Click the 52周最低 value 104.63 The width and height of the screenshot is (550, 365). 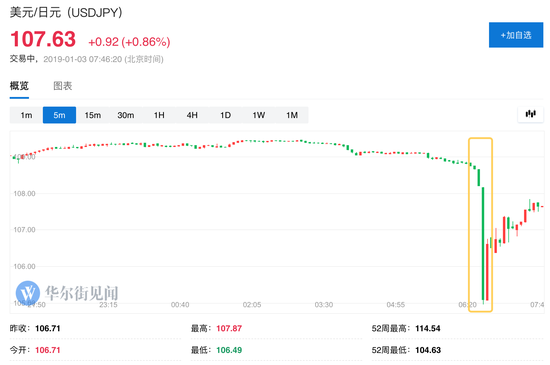click(428, 350)
